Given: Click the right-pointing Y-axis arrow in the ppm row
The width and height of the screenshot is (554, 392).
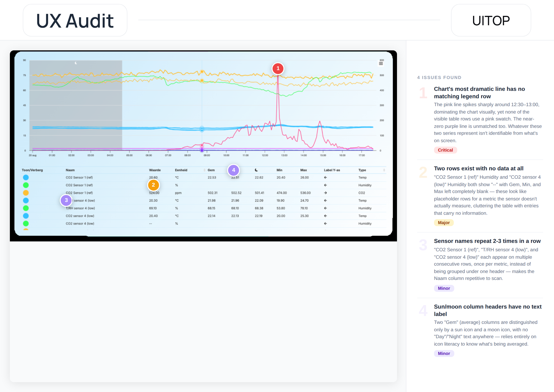Looking at the screenshot, I should (x=325, y=193).
